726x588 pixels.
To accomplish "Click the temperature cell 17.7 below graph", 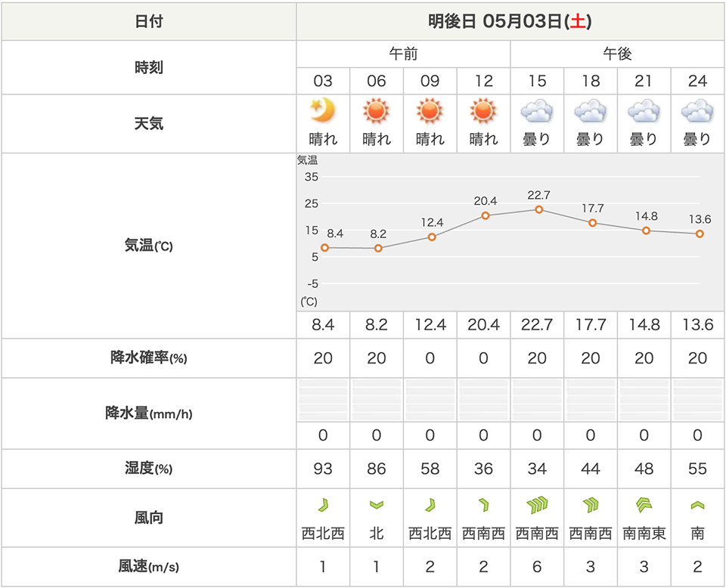I will 591,325.
